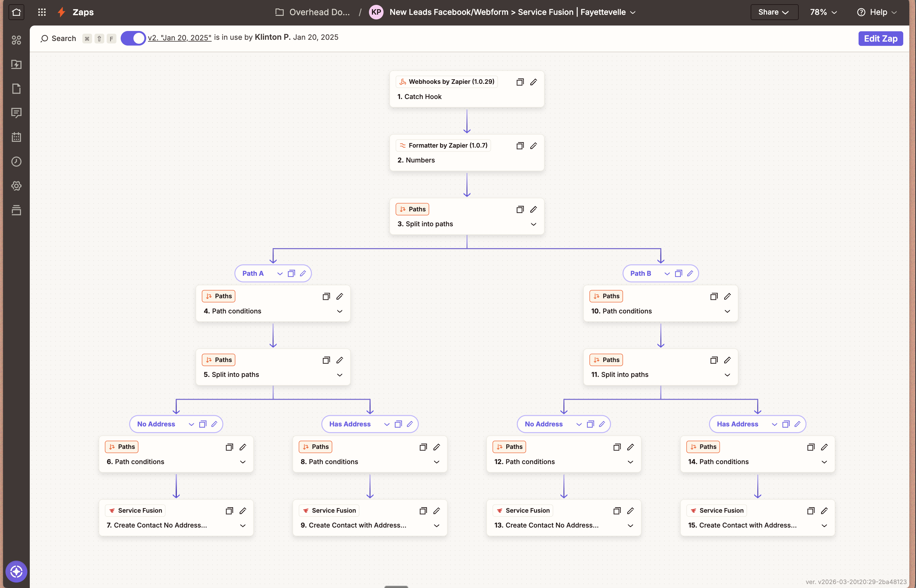The image size is (916, 588).
Task: Open the settings gear icon in sidebar
Action: pos(16,186)
